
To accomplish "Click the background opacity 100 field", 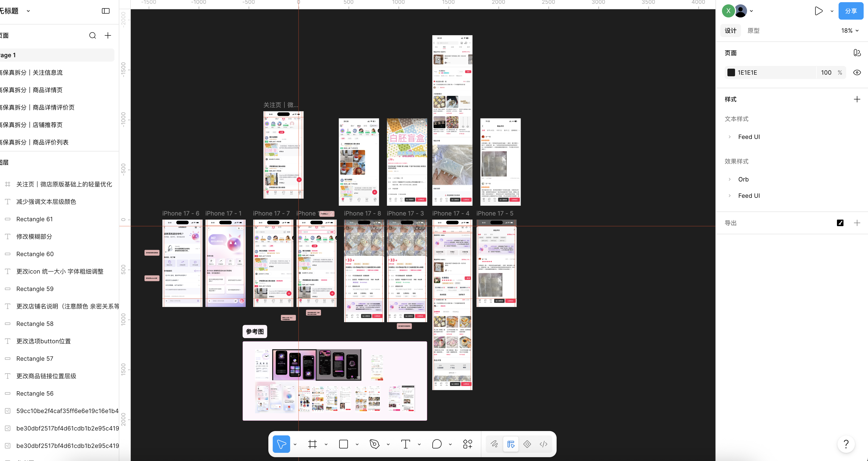I will point(826,72).
